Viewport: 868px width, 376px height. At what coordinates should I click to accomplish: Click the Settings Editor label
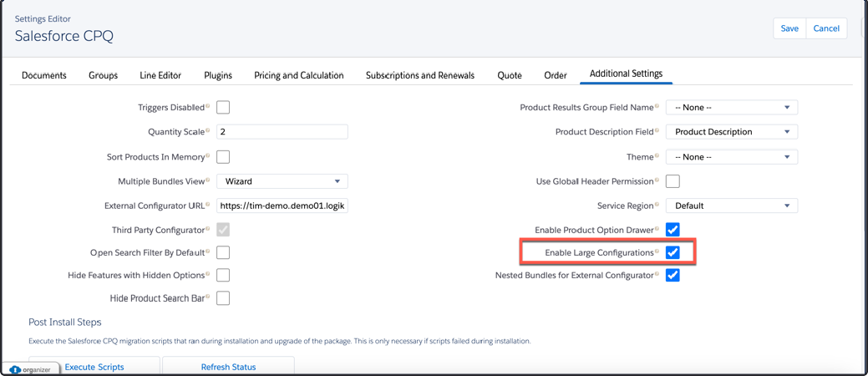tap(43, 19)
